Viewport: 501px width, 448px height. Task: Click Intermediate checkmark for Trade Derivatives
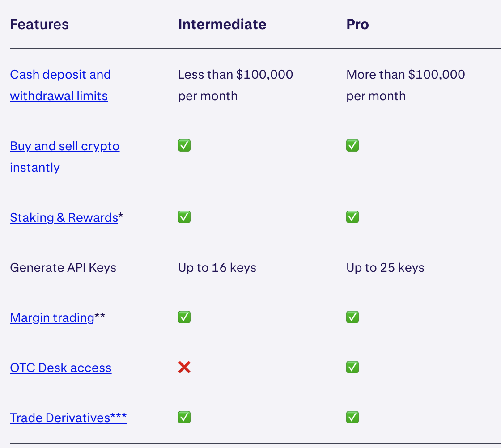184,418
